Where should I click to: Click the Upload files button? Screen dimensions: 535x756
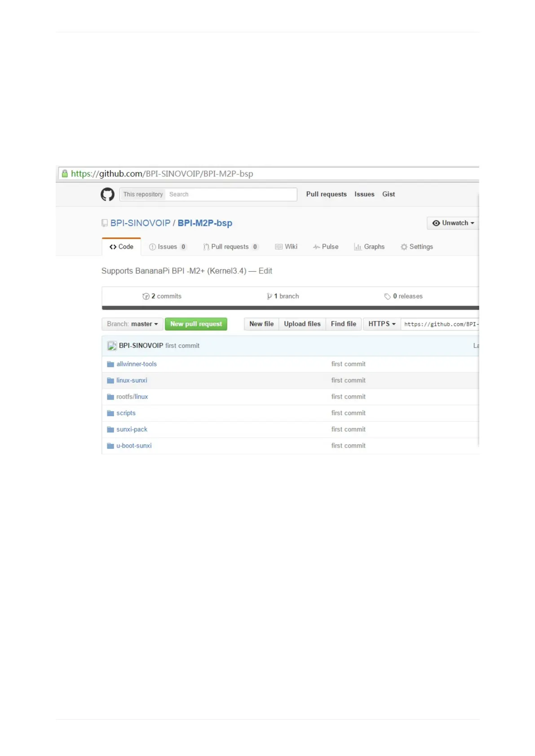(302, 324)
